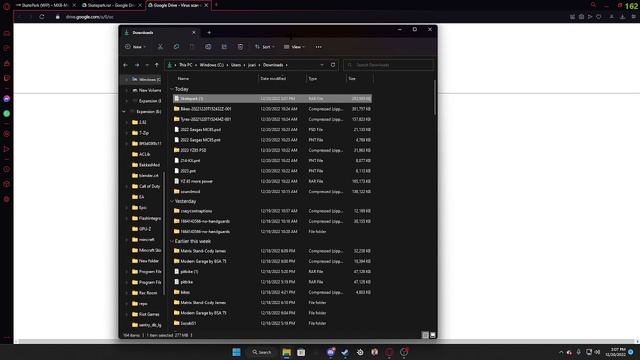This screenshot has width=640, height=360.
Task: Click the Cut scissors icon in Explorer toolbar
Action: tap(160, 47)
